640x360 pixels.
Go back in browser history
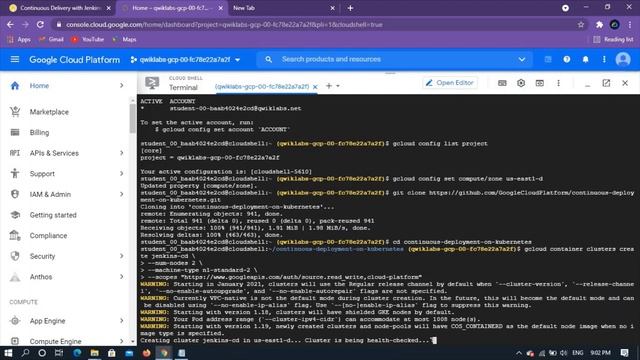pos(10,24)
